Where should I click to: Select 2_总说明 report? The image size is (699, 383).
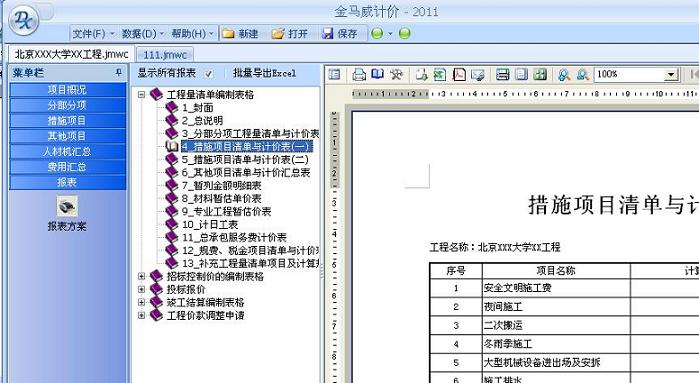pyautogui.click(x=202, y=120)
